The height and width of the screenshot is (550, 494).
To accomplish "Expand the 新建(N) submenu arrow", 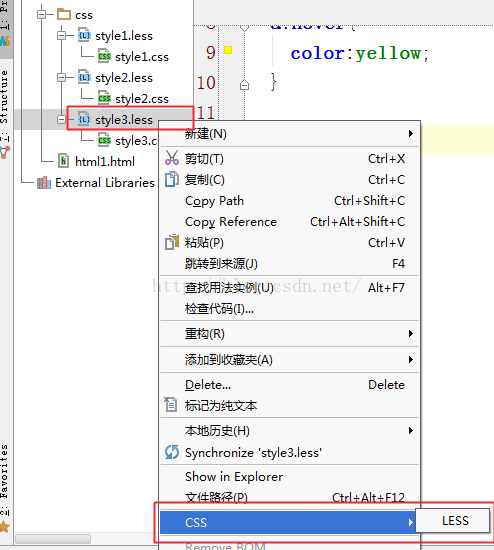I will click(410, 134).
